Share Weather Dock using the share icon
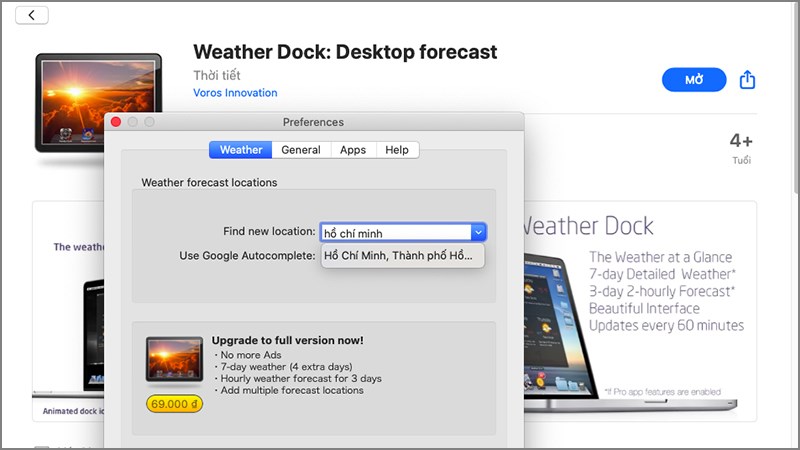800x450 pixels. (747, 80)
